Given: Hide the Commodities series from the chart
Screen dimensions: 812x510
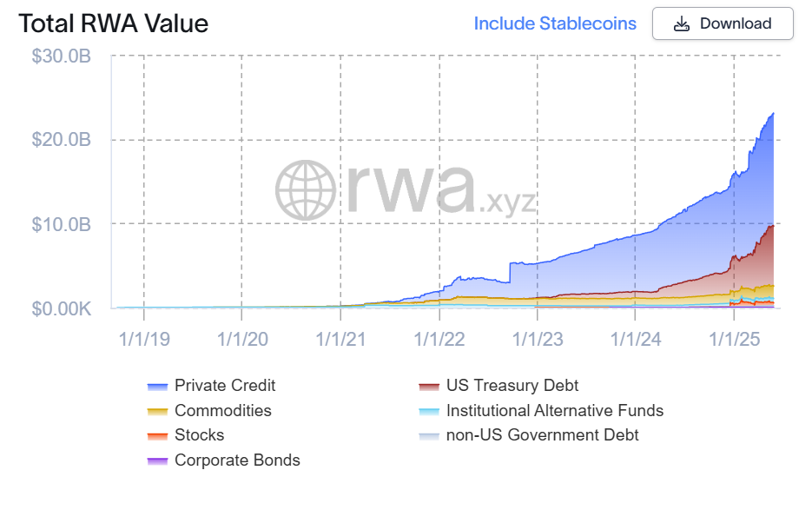Looking at the screenshot, I should [x=224, y=411].
